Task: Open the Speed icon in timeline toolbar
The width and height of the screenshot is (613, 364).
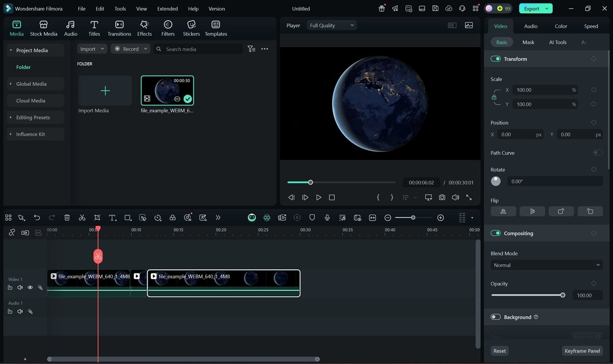Action: point(157,217)
